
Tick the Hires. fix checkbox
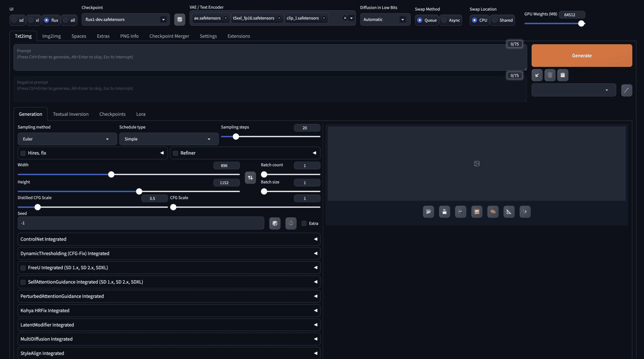point(23,153)
